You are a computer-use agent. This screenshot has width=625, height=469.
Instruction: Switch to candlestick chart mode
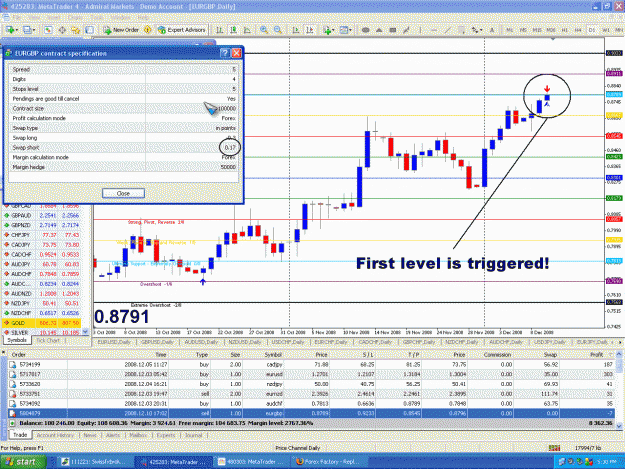pos(234,30)
